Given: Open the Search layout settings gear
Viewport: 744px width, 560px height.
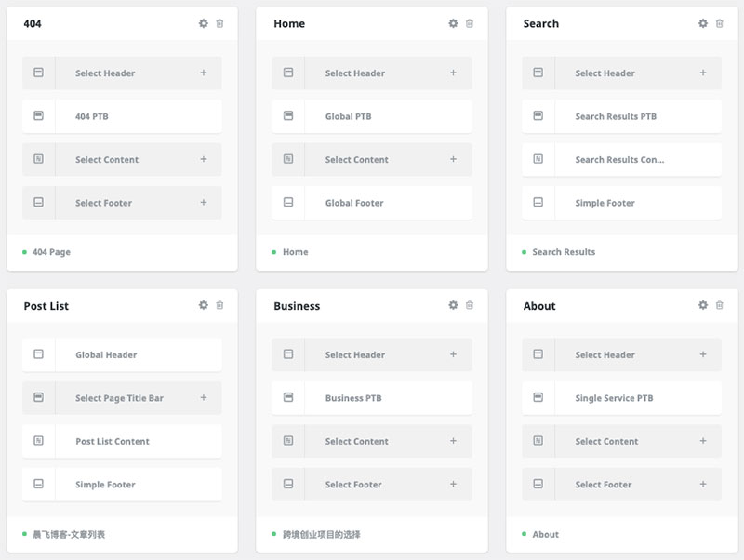Looking at the screenshot, I should click(703, 23).
